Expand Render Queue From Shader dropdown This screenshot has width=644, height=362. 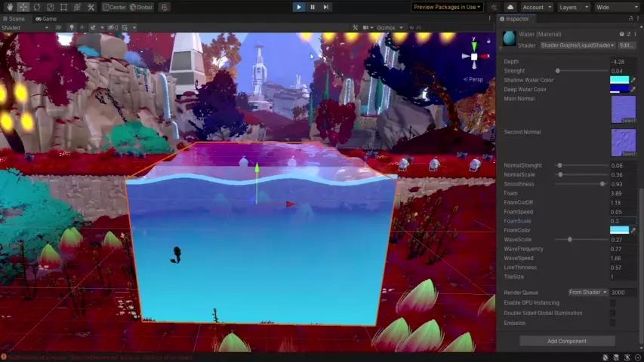click(587, 293)
